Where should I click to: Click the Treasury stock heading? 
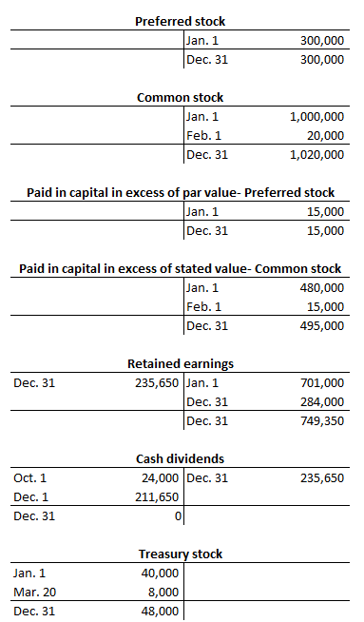tap(181, 554)
